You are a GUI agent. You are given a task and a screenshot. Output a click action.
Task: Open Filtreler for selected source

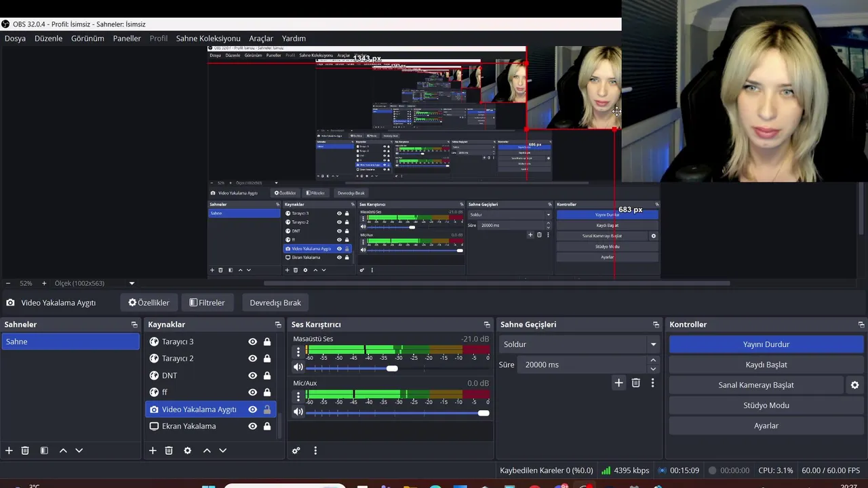point(207,302)
